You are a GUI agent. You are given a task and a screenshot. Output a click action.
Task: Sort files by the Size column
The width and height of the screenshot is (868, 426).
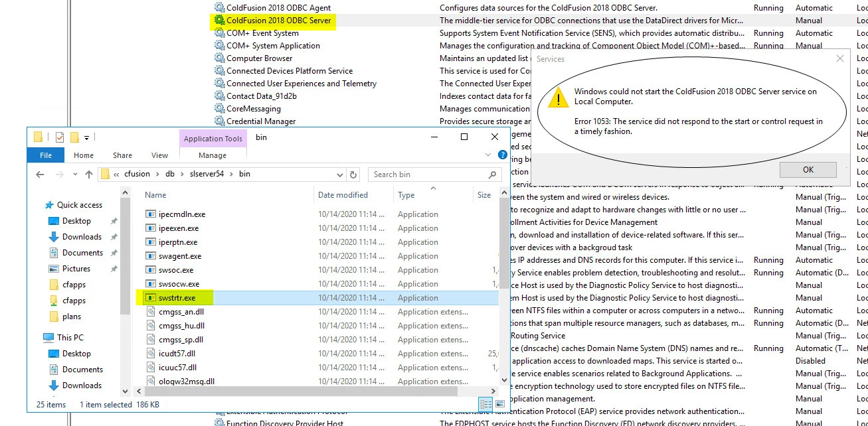tap(485, 195)
